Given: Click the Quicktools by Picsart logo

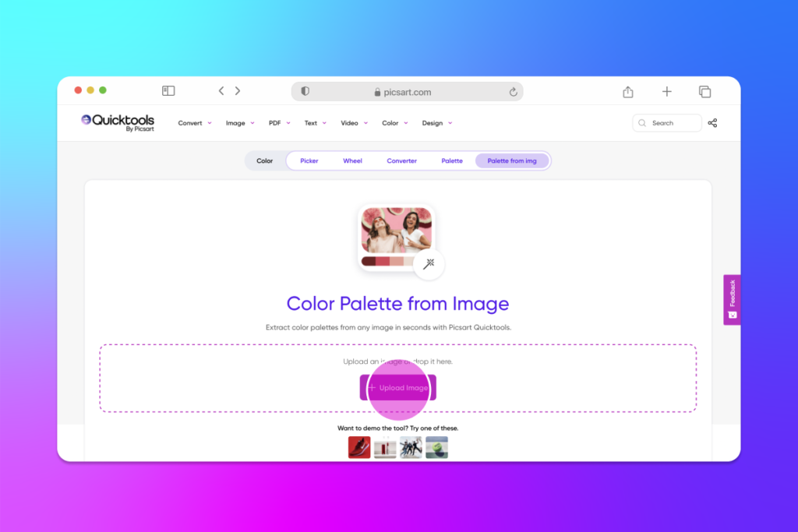Looking at the screenshot, I should [117, 122].
